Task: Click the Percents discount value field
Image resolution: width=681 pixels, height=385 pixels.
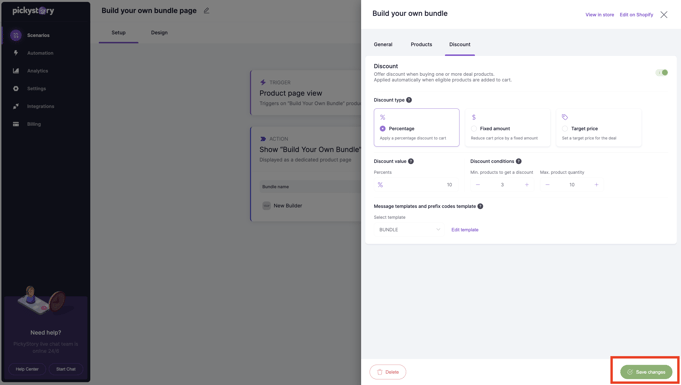Action: [x=416, y=185]
